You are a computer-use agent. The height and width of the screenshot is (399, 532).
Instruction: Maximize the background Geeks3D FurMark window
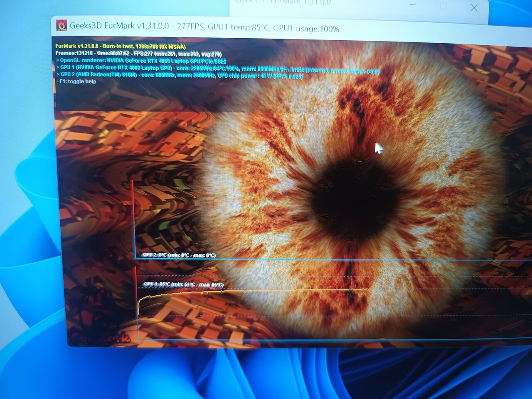click(443, 6)
